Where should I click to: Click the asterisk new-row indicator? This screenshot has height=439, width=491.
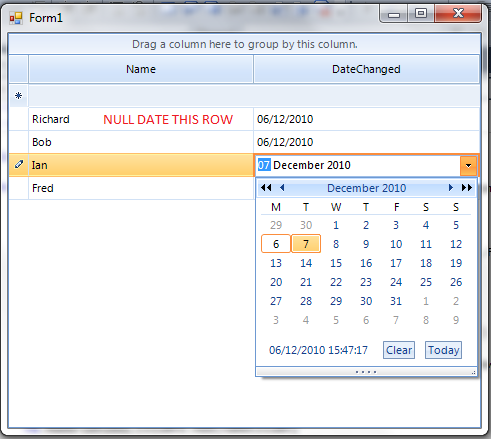tap(18, 96)
